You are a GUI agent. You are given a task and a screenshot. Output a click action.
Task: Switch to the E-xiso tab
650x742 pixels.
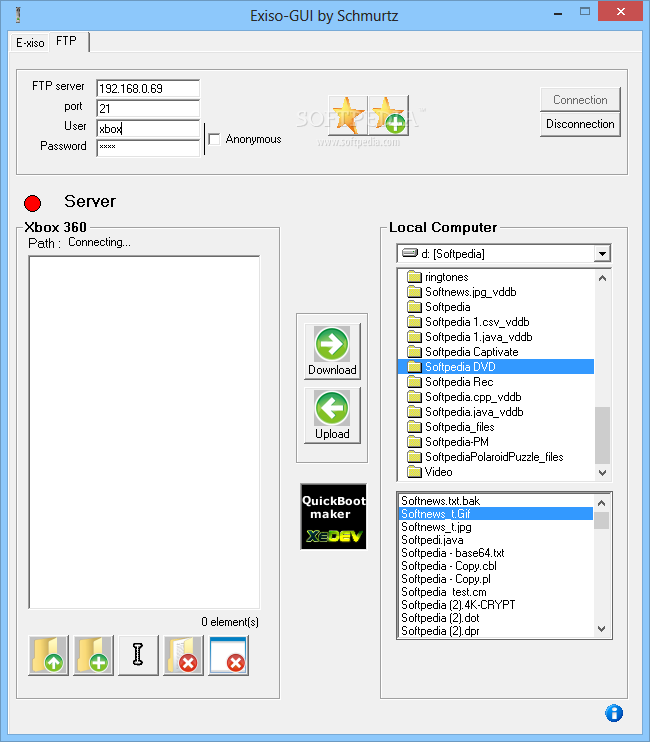(30, 43)
